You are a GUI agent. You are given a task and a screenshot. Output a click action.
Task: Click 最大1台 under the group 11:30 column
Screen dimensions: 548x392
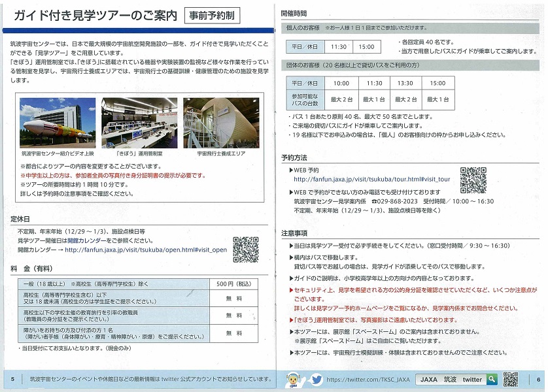[x=374, y=100]
